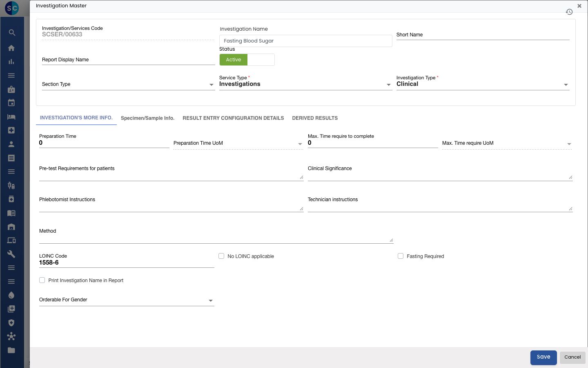Click Pre-test Requirements for patients textarea
The image size is (588, 368).
(x=171, y=173)
